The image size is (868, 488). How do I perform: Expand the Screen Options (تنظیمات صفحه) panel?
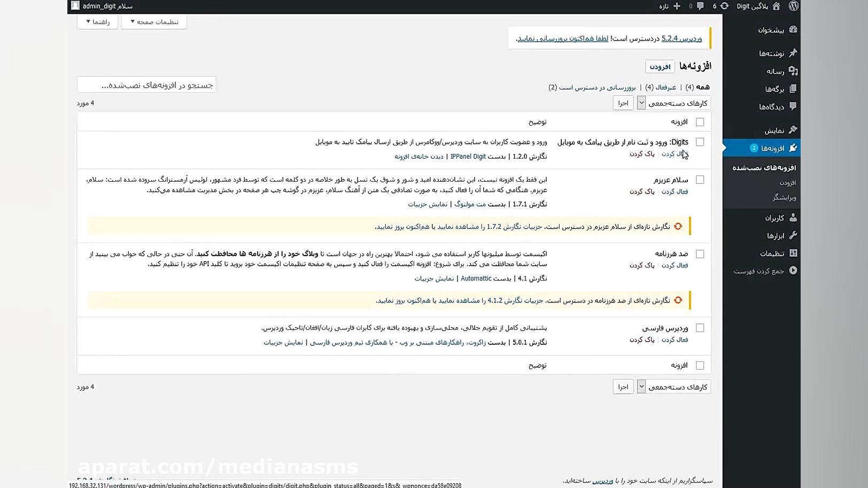154,22
